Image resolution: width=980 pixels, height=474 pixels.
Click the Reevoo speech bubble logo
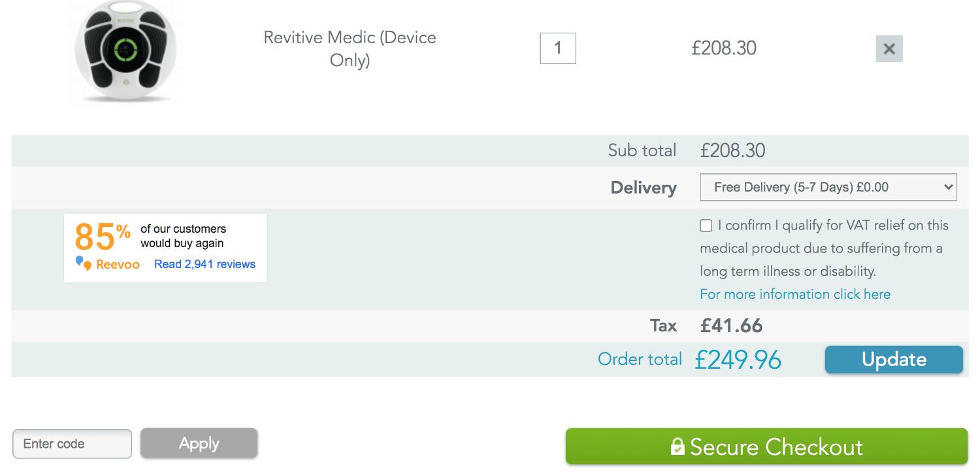point(84,263)
